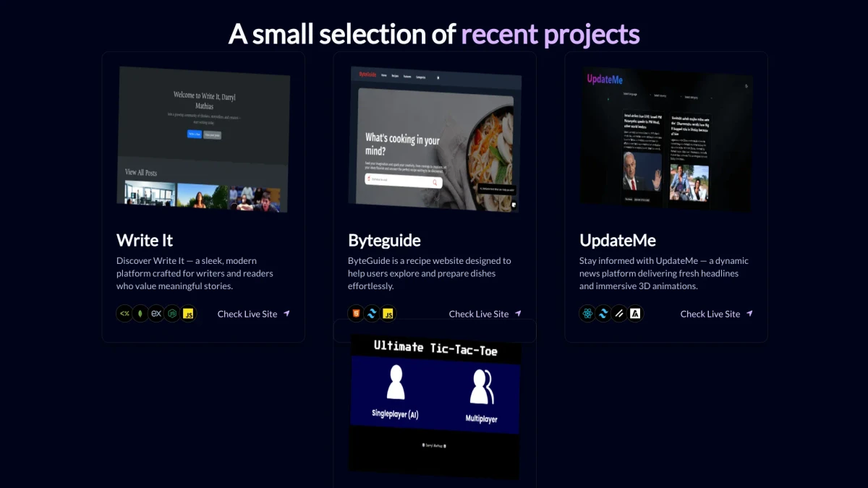Click the Tailwind icon on Byteguide card

pos(372,314)
